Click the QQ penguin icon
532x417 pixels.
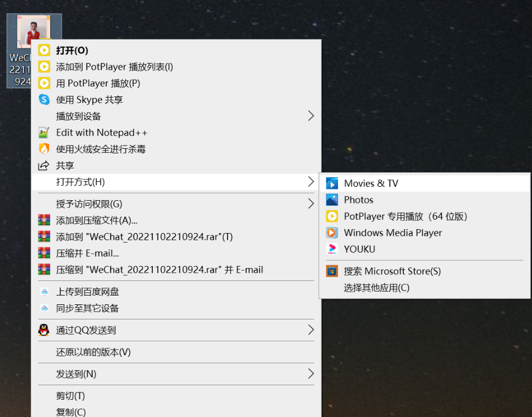[43, 330]
